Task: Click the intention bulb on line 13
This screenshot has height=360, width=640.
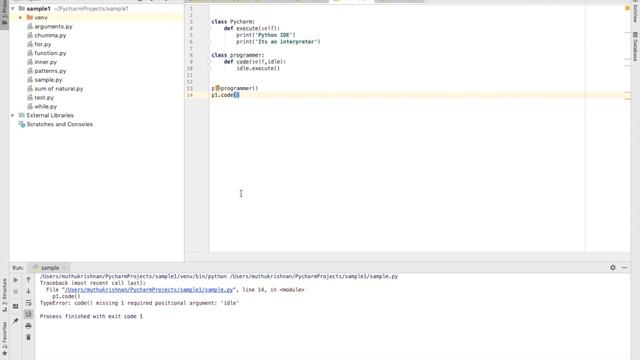Action: pos(218,88)
